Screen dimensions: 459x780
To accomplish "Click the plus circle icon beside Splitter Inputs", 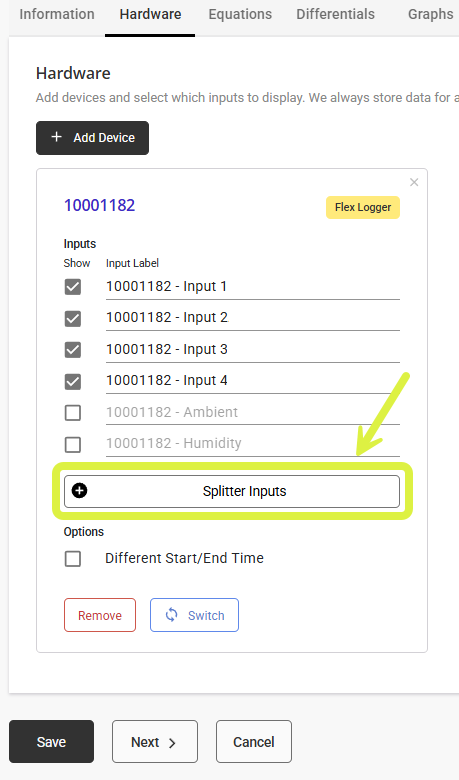I will pos(80,491).
